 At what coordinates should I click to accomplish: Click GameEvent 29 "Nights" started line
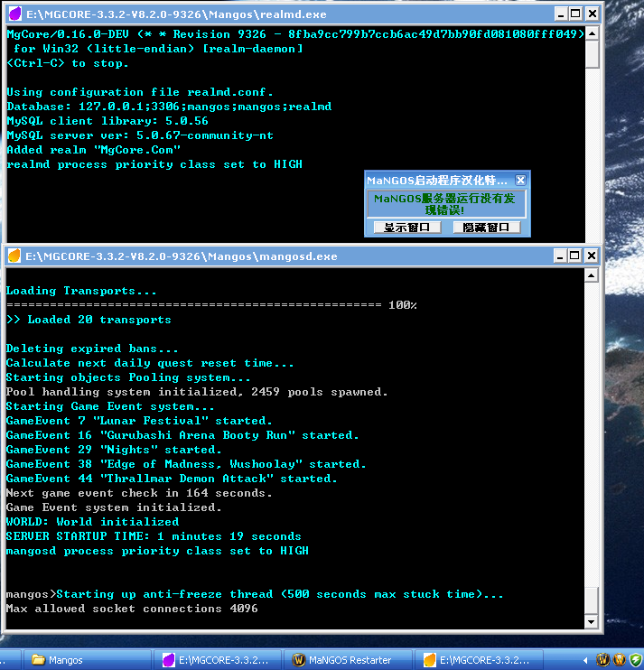coord(114,450)
